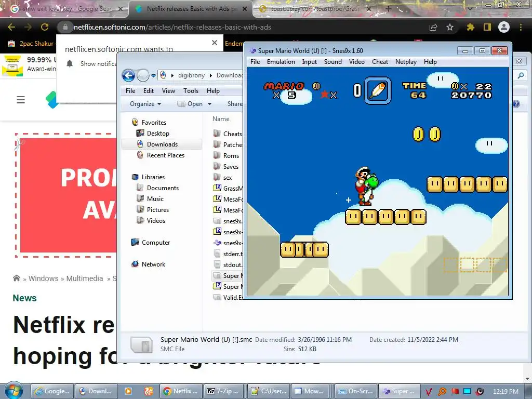The height and width of the screenshot is (399, 532).
Task: Click Chrome's back arrow
Action: tap(11, 27)
